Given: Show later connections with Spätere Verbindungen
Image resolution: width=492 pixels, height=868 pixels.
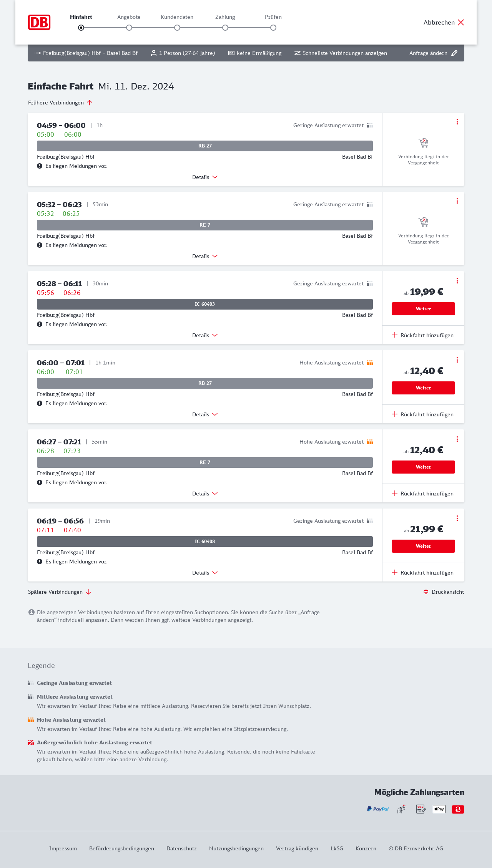Looking at the screenshot, I should [60, 592].
